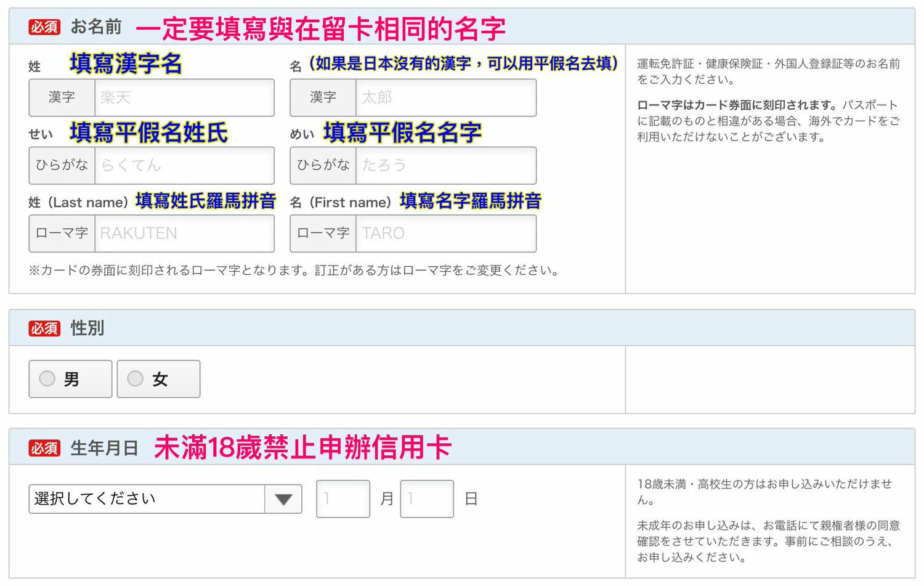This screenshot has height=586, width=924.
Task: Click the 月 month input box
Action: pyautogui.click(x=342, y=499)
